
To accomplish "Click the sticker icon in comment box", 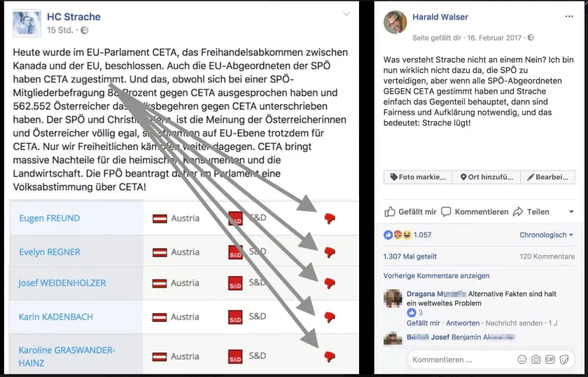I will tap(564, 359).
